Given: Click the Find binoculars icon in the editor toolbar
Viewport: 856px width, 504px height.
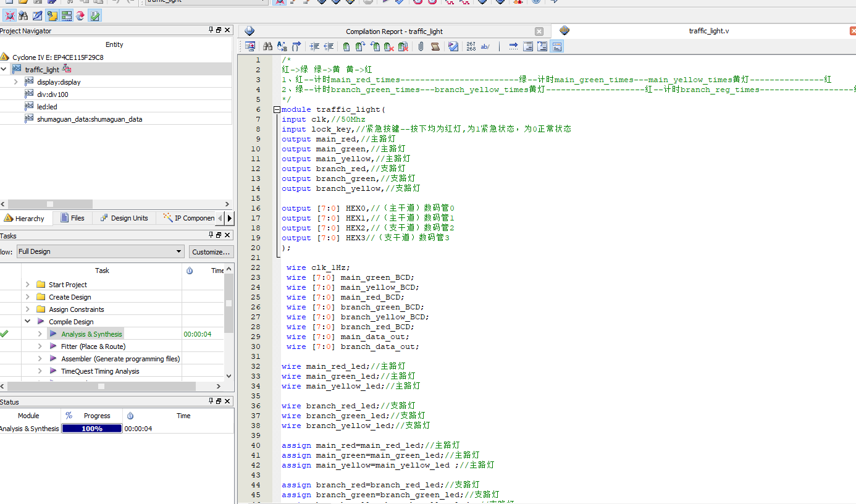Looking at the screenshot, I should (267, 46).
